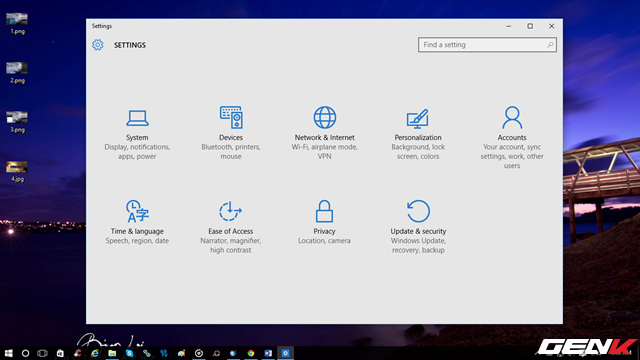Open the Personalization monitor and brush icon
This screenshot has width=640, height=360.
point(418,118)
